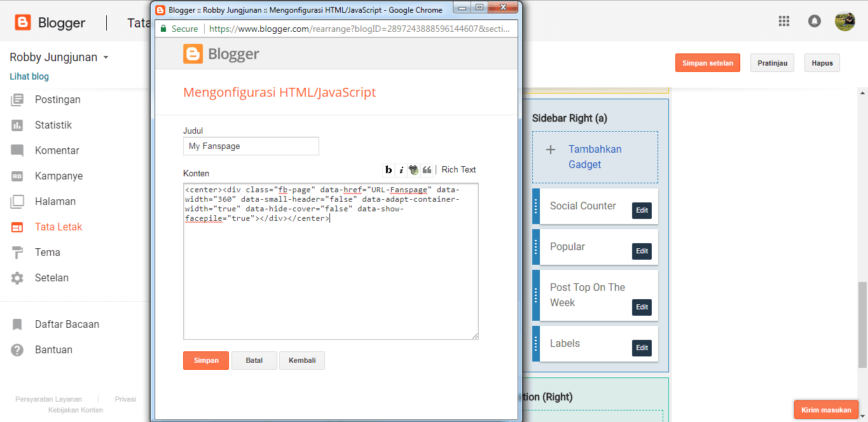Click the drag handle of Social Counter gadget

pos(536,206)
